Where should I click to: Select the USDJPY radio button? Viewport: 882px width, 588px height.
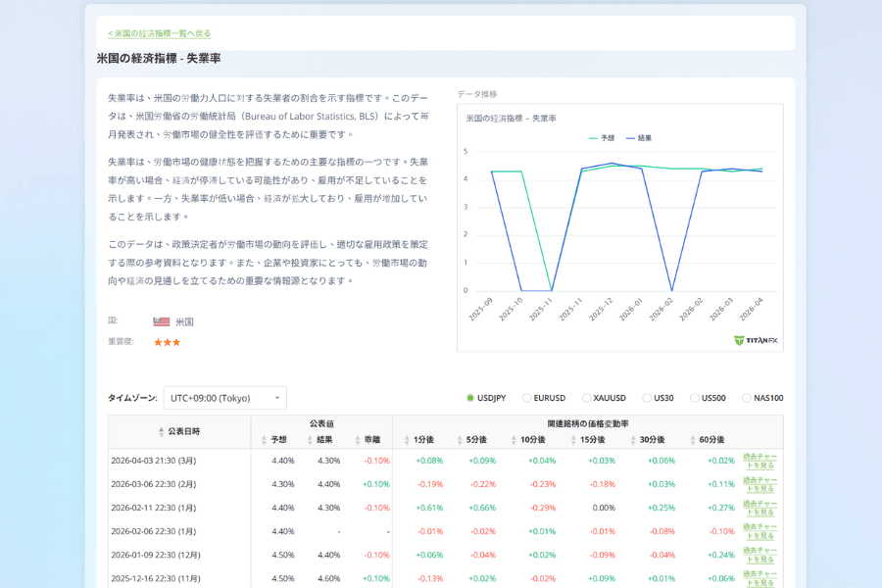click(x=470, y=398)
